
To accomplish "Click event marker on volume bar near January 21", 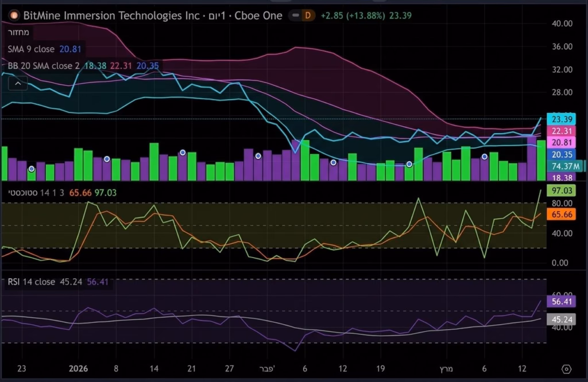I will (183, 153).
